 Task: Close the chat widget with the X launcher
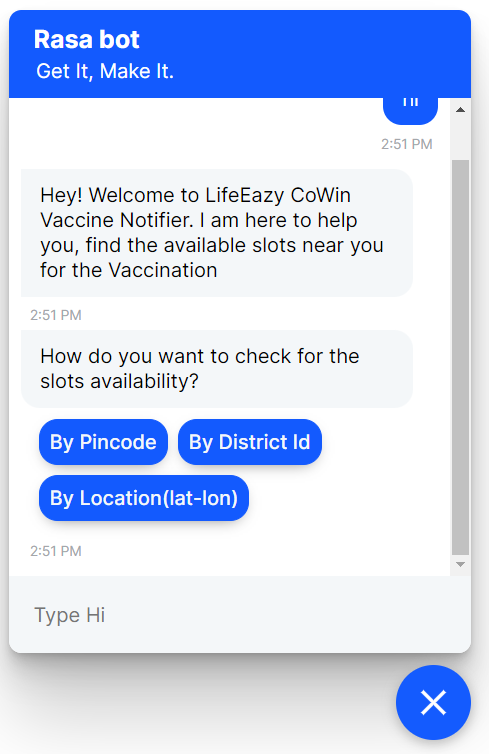click(x=433, y=702)
